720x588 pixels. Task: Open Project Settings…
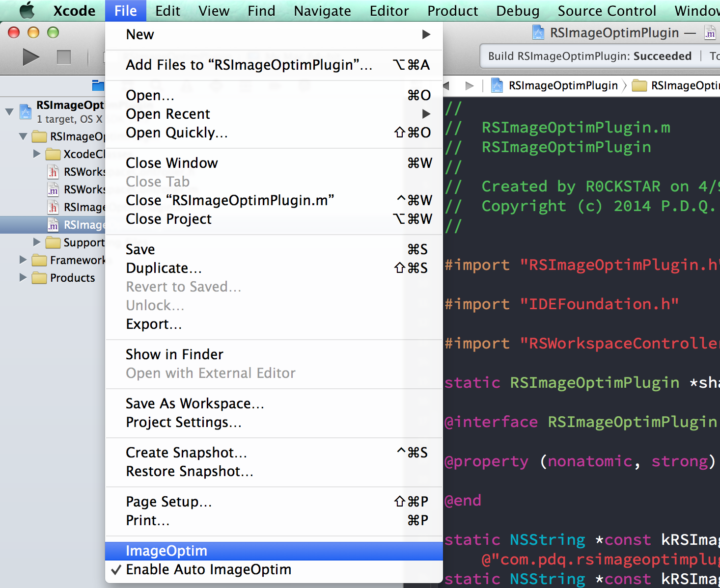(x=274, y=422)
